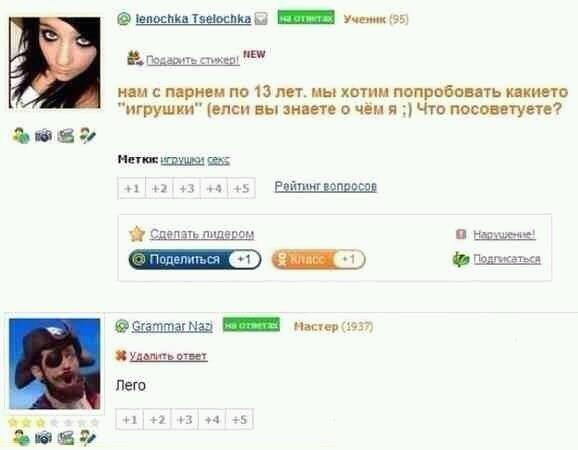Report the post via Нарушение link
Viewport: 578px width, 450px height.
[504, 234]
